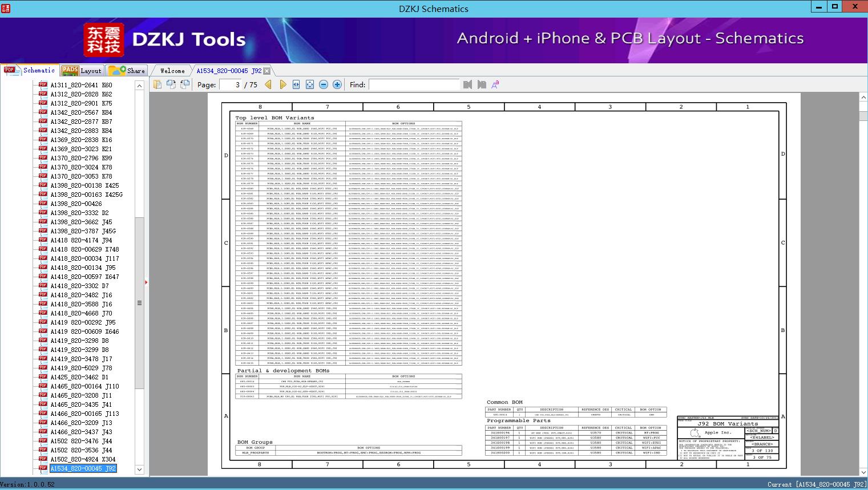The width and height of the screenshot is (868, 490).
Task: Open A1370_820-2796 K99 schematic
Action: (81, 158)
